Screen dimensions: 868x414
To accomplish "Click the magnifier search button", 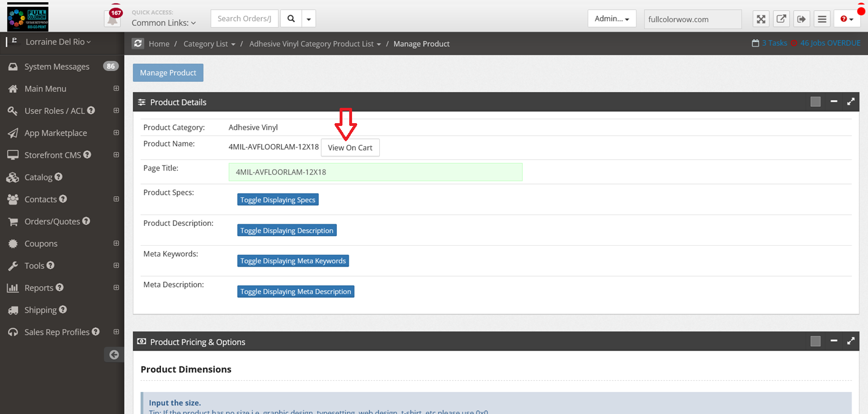I will pos(290,19).
